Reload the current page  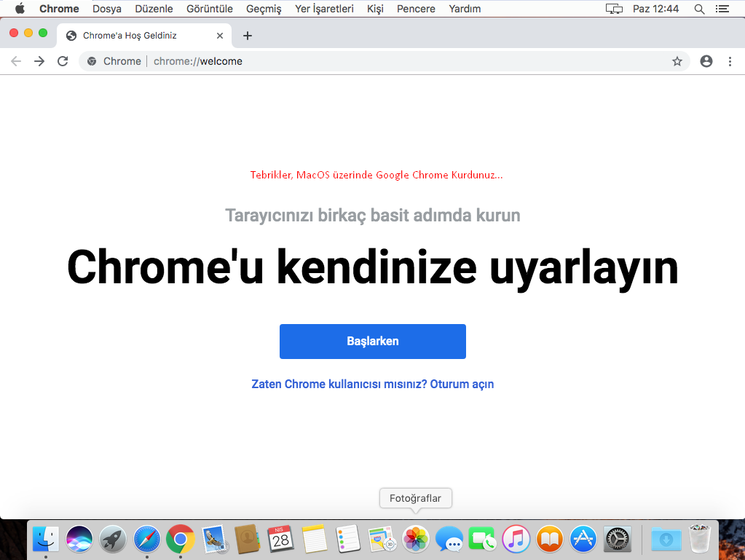coord(63,61)
